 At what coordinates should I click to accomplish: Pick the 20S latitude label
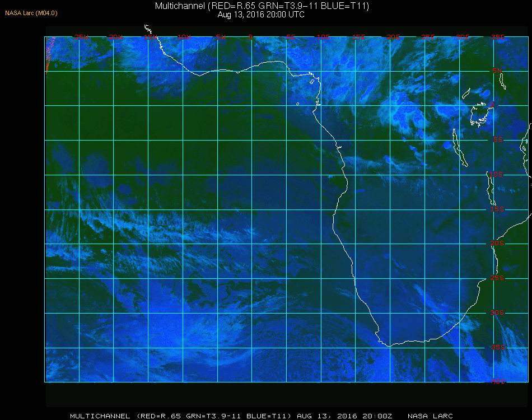tap(497, 243)
